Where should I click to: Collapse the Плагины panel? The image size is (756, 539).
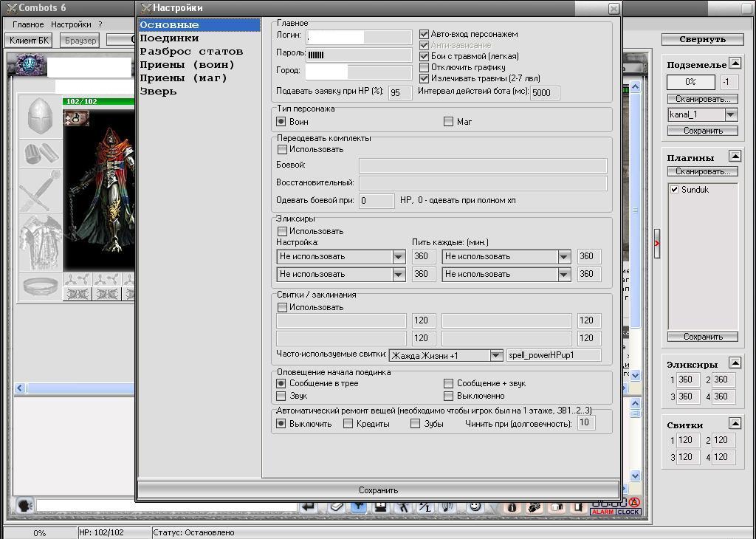735,156
